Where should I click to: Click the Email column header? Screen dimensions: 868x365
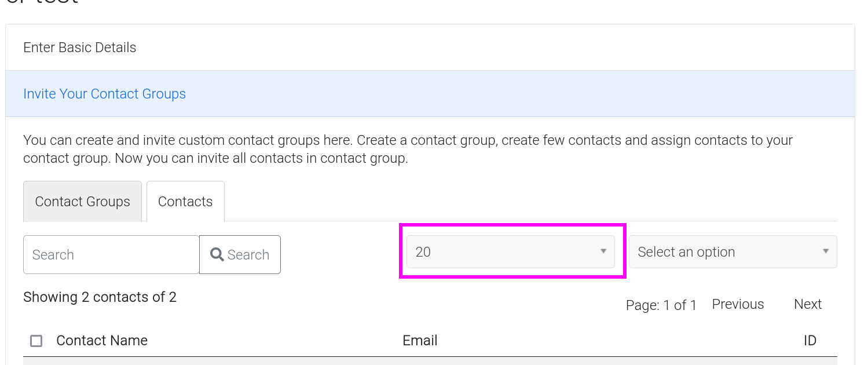click(420, 341)
